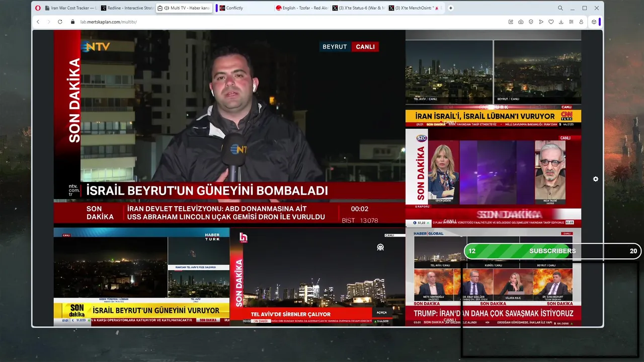Viewport: 644px width, 362px height.
Task: Click TEL AVİV'DE SİRENLER ÇALIYOR caption
Action: tap(291, 314)
